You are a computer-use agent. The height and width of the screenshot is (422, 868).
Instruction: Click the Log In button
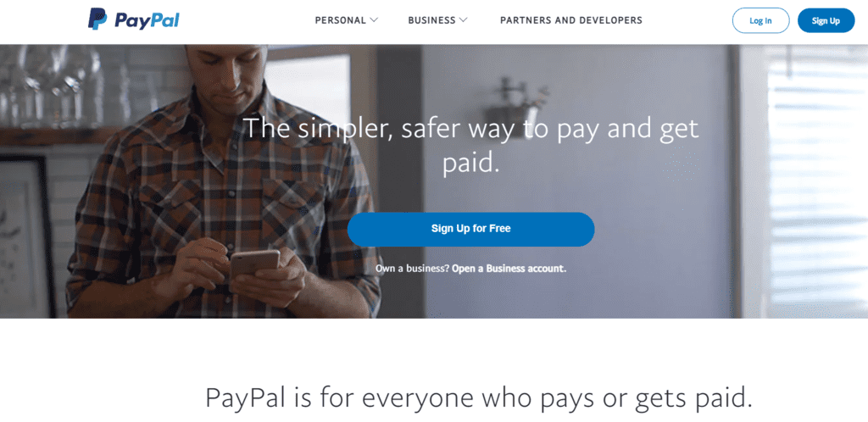pyautogui.click(x=760, y=20)
